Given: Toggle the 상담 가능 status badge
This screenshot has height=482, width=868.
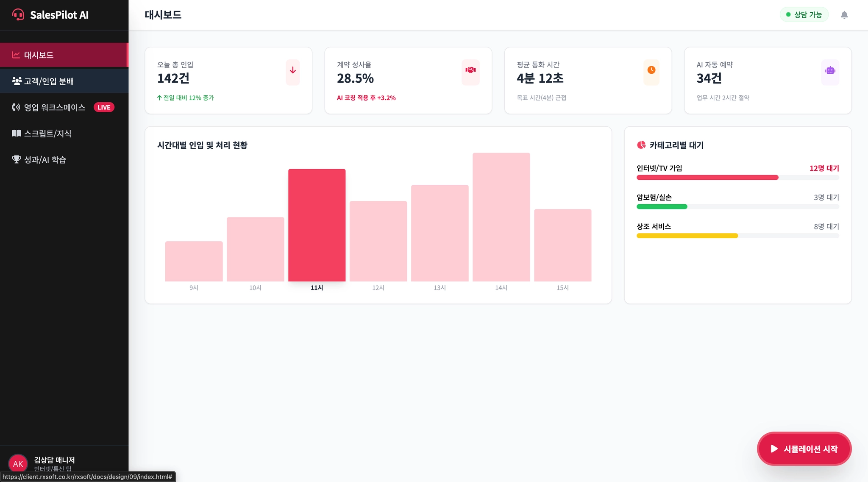Looking at the screenshot, I should click(804, 15).
